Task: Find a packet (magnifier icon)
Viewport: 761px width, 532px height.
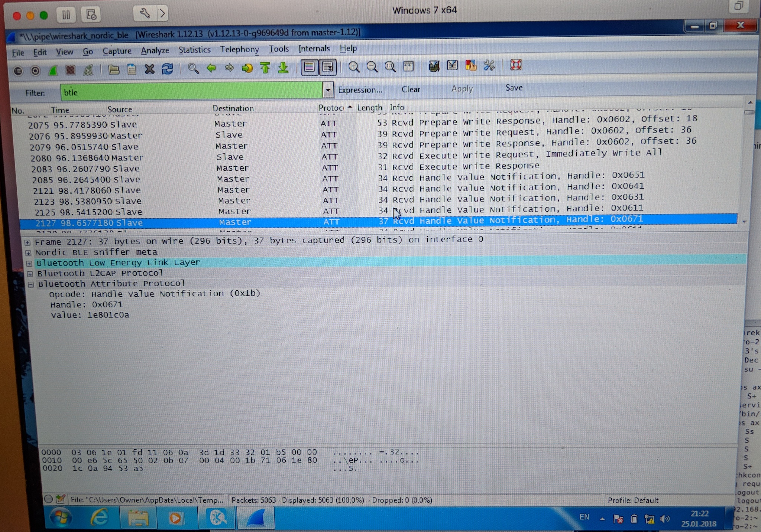Action: 193,68
